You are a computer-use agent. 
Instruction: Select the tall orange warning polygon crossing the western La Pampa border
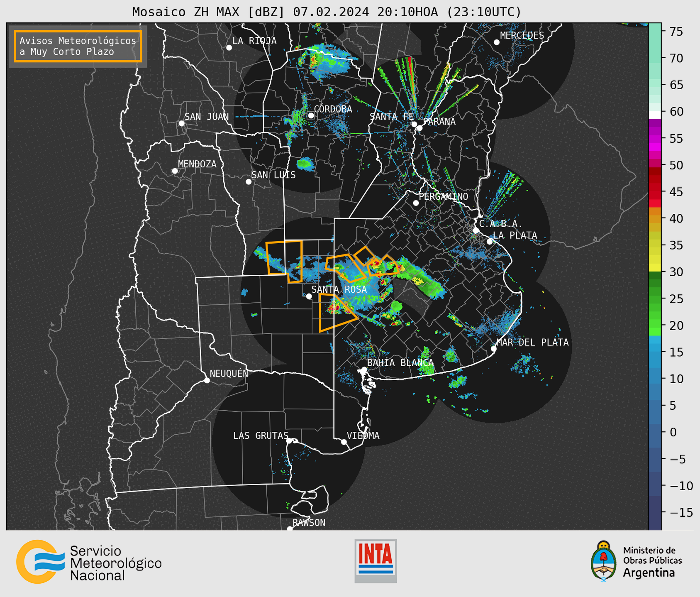[x=285, y=262]
